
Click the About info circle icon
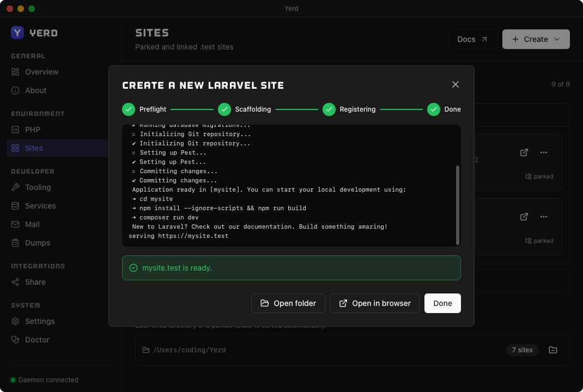click(x=15, y=90)
